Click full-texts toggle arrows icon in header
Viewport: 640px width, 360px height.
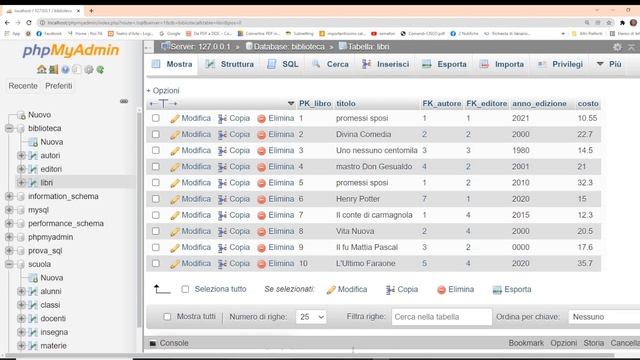tap(163, 104)
